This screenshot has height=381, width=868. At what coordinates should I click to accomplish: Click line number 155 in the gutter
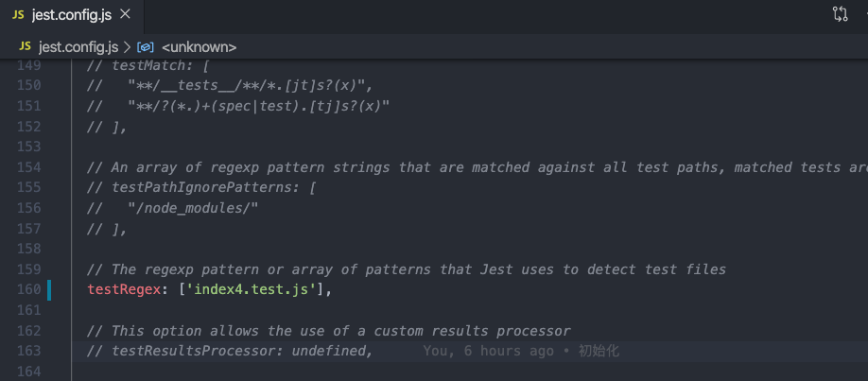(28, 188)
